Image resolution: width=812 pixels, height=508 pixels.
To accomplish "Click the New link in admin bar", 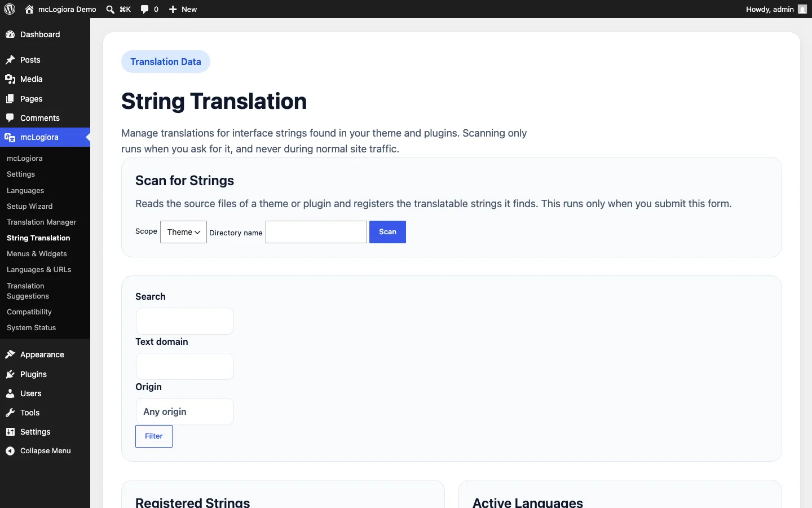I will click(x=189, y=9).
